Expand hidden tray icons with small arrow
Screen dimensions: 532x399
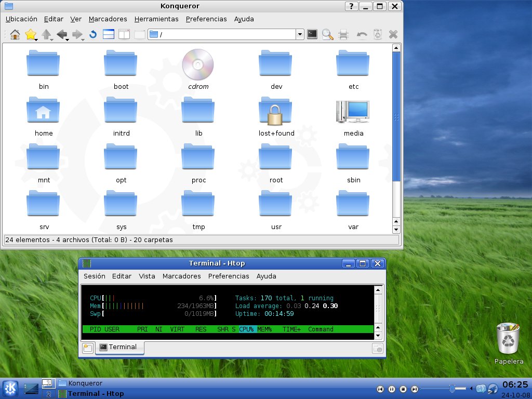[472, 389]
